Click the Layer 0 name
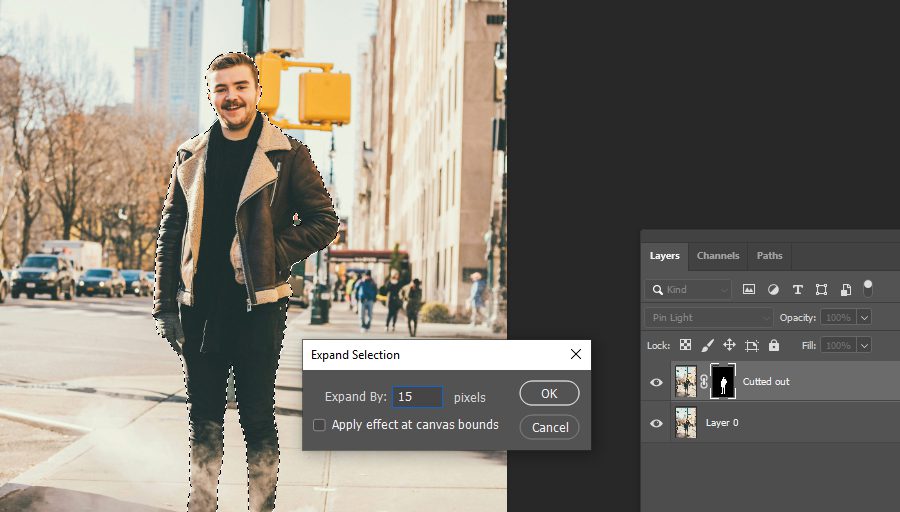 coord(721,423)
